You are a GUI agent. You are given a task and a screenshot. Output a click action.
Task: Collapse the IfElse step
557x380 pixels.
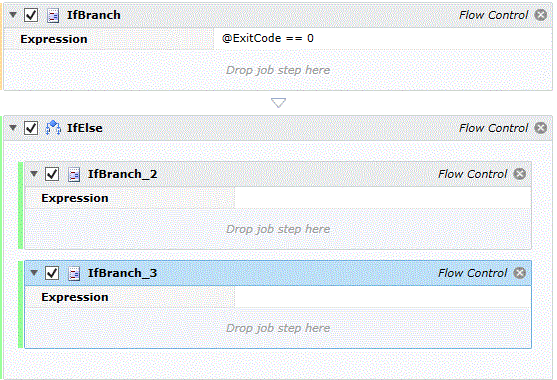pos(13,128)
